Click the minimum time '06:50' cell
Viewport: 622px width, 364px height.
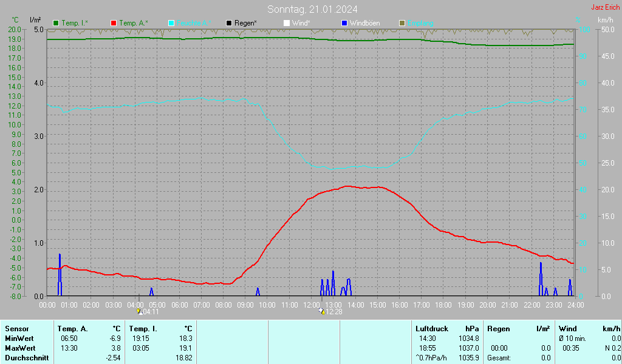pos(69,339)
